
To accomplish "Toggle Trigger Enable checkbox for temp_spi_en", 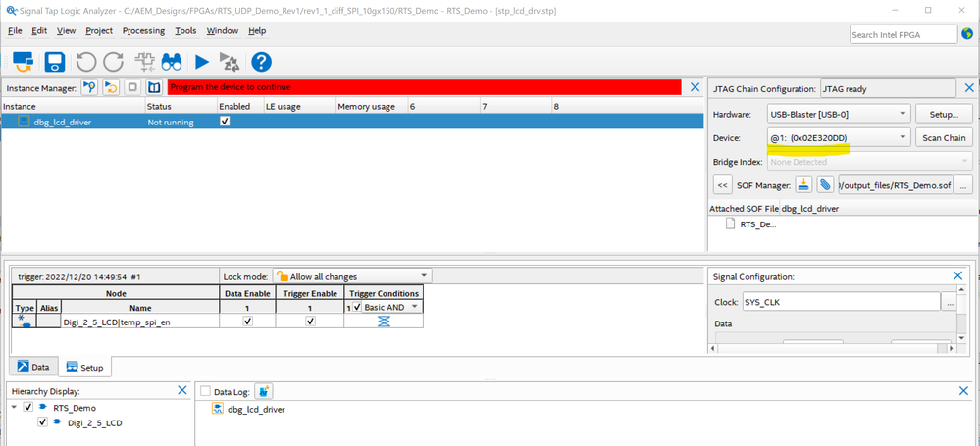I will [310, 321].
